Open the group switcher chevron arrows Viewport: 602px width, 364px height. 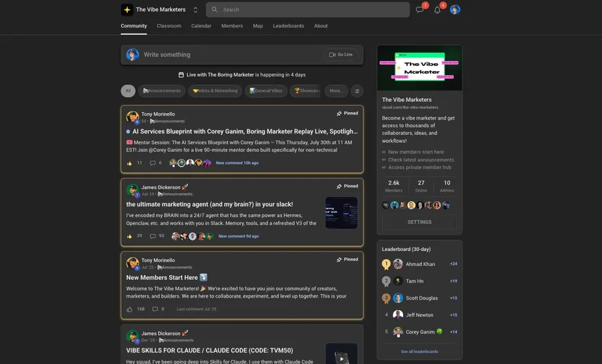pyautogui.click(x=196, y=10)
